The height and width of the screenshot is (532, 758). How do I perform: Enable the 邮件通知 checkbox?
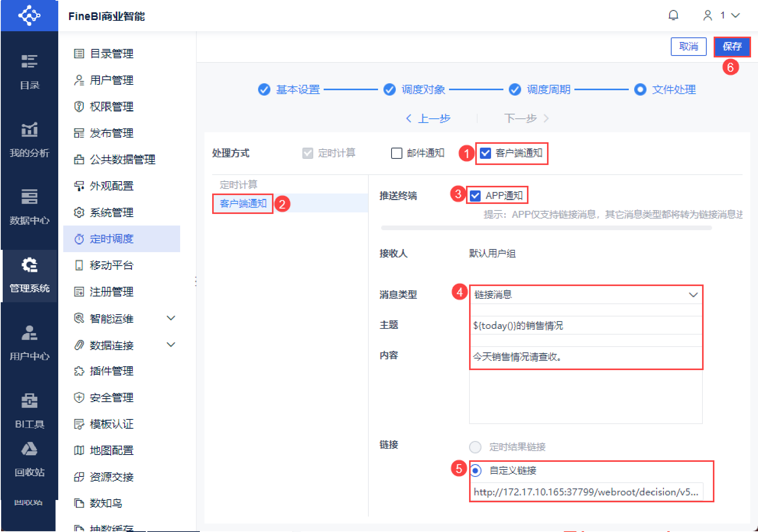397,153
